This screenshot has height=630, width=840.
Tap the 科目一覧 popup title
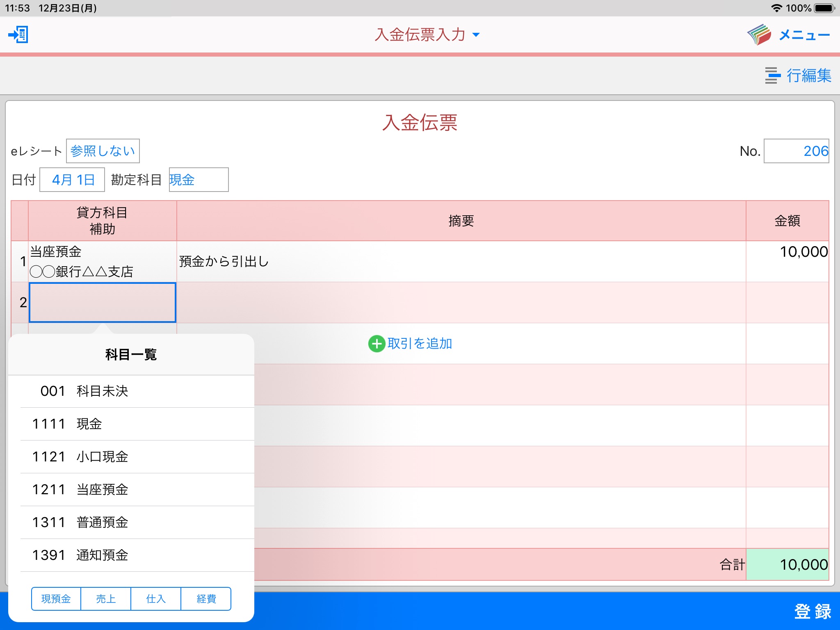click(131, 354)
